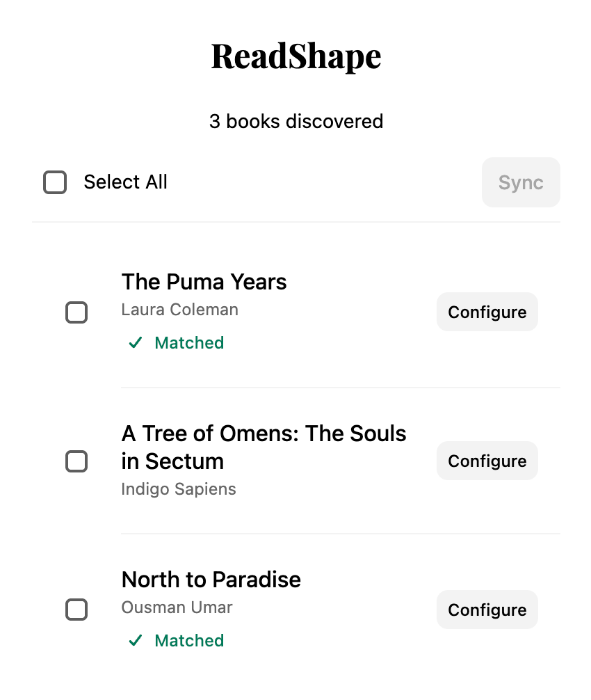Click Matched checkmark icon under Ousman Umar
This screenshot has height=700, width=591.
click(x=136, y=641)
